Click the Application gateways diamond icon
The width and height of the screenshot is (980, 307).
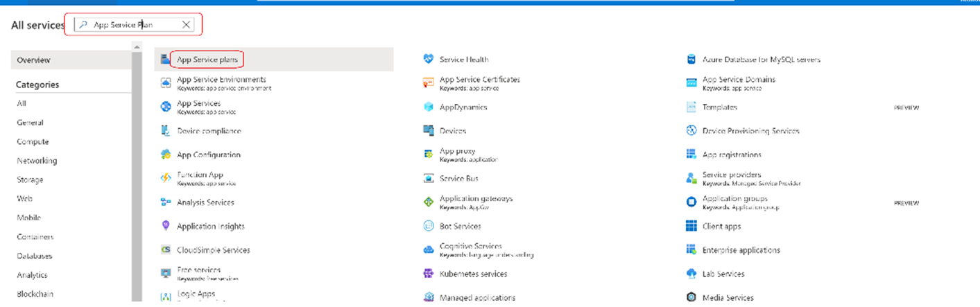(x=428, y=202)
